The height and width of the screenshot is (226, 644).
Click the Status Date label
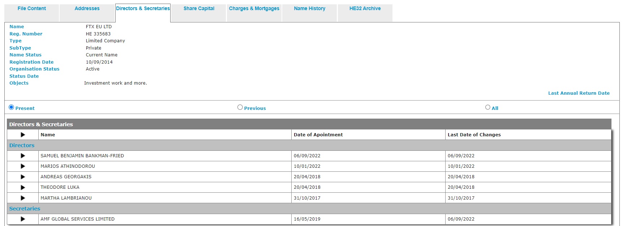[24, 76]
